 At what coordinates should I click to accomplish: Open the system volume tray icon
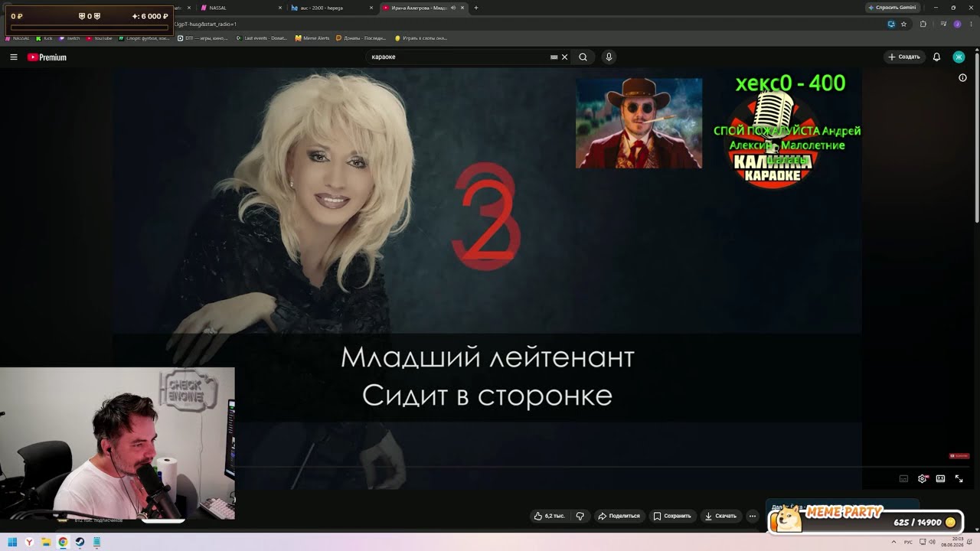[932, 542]
